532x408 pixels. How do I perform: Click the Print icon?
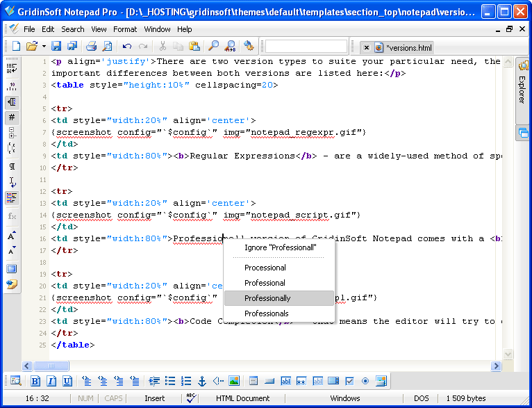[91, 46]
